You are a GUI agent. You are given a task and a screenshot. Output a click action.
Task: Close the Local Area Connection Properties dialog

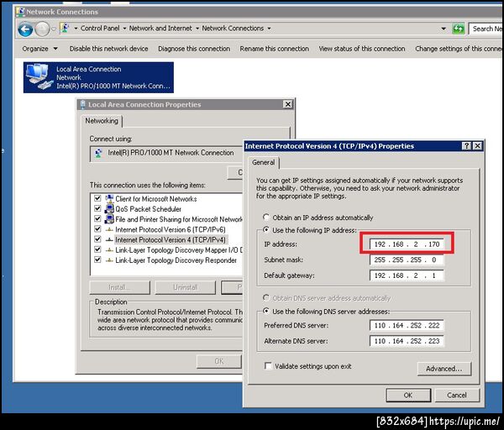click(287, 104)
